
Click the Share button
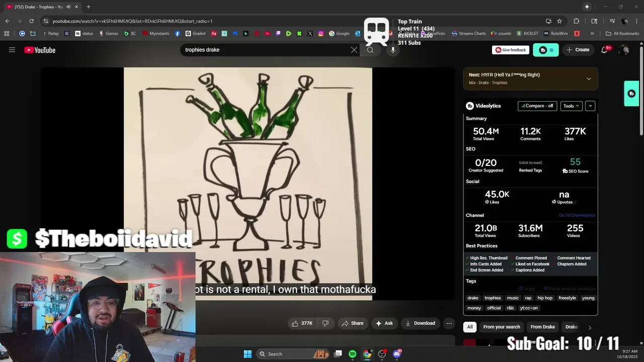[x=352, y=323]
